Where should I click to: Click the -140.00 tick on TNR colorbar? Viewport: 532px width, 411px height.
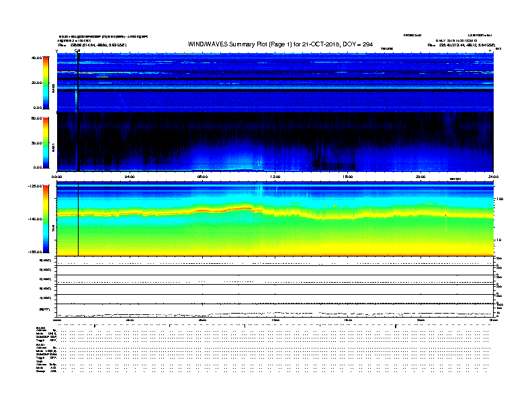point(36,219)
